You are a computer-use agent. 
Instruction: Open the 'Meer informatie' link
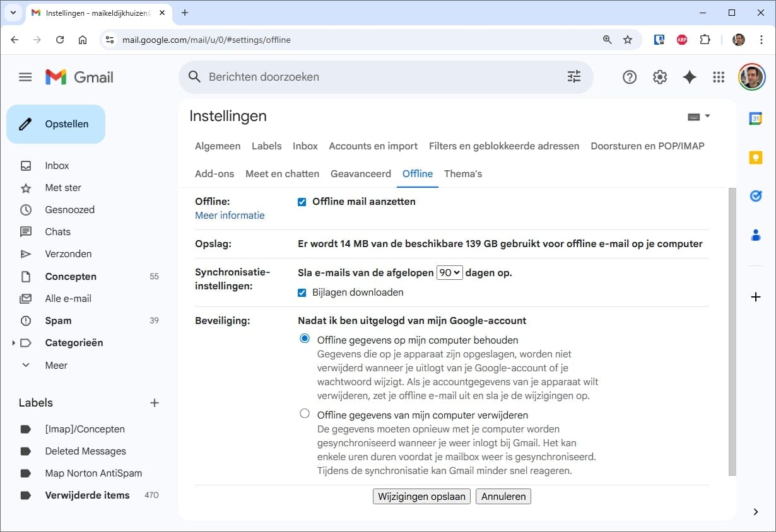point(230,215)
